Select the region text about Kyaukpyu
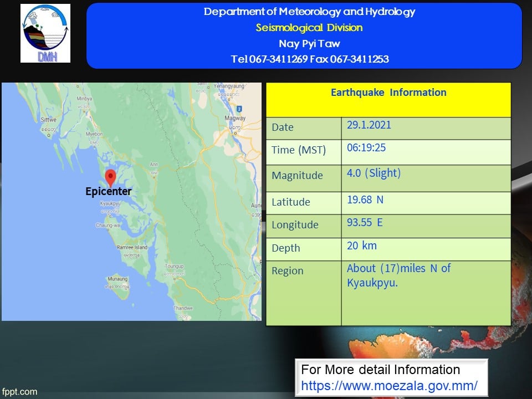 pyautogui.click(x=398, y=275)
